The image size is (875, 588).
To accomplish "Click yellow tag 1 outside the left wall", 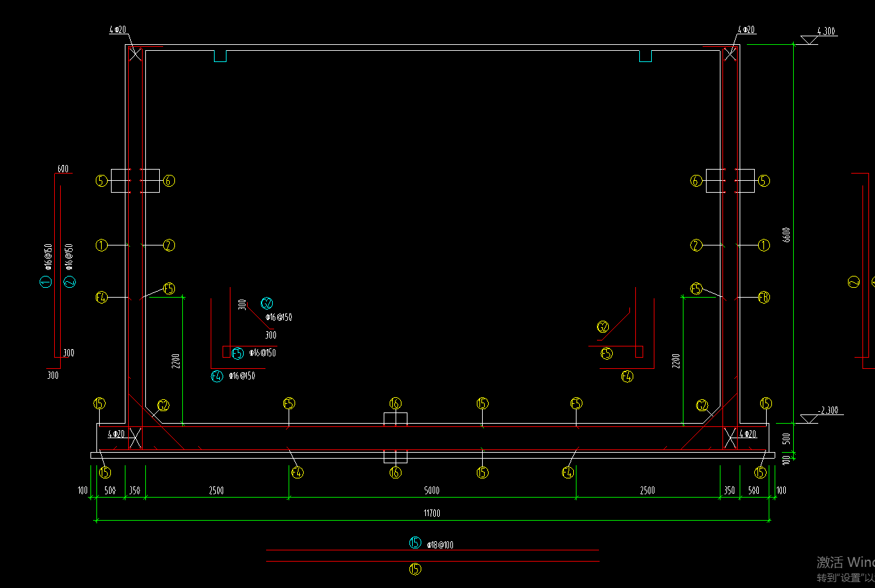I will (101, 245).
